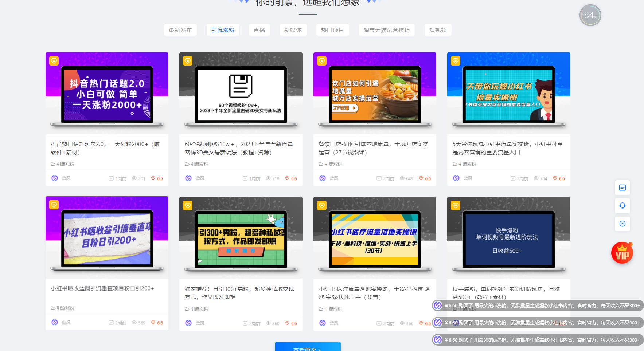Image resolution: width=644 pixels, height=351 pixels.
Task: Click 引流涨粉 category on 小红书晒收益图 card
Action: click(x=62, y=308)
